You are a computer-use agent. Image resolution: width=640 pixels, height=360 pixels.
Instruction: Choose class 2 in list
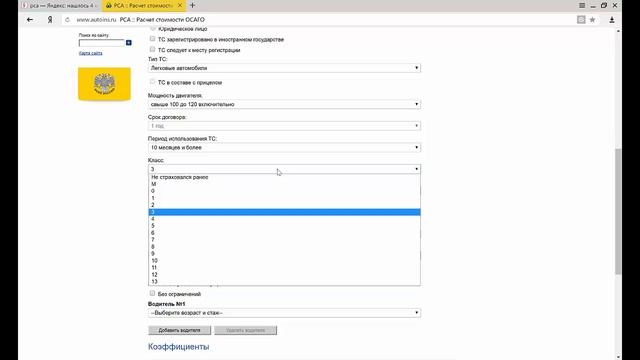click(x=284, y=205)
